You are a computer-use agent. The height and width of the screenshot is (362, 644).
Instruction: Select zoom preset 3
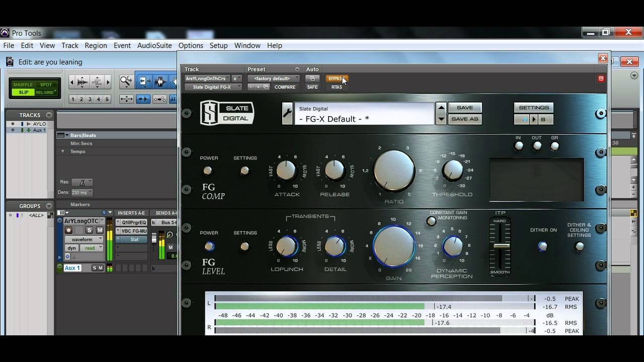point(90,99)
